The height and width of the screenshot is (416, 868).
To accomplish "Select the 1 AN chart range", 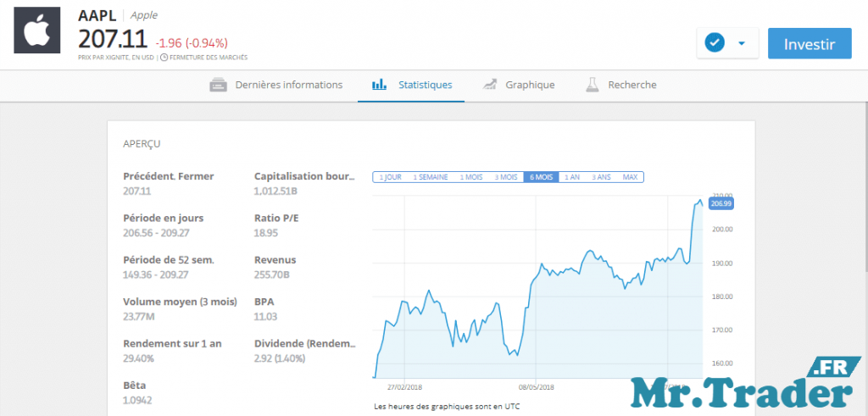I will [572, 177].
